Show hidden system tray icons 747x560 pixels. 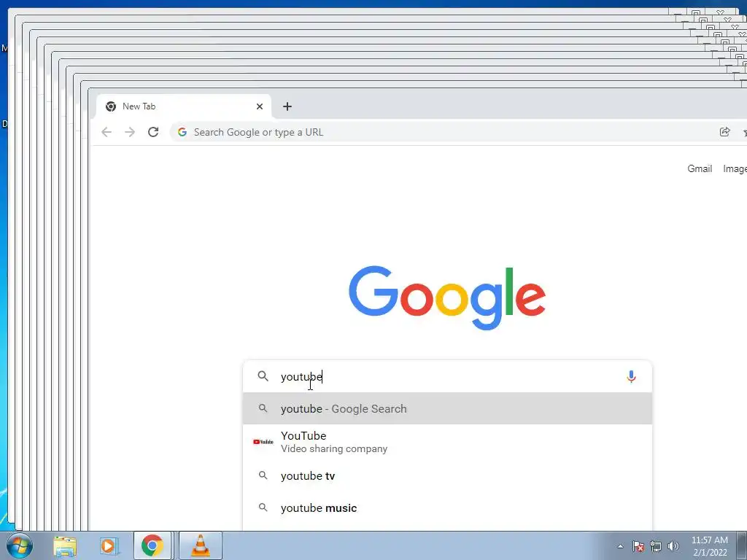pos(620,546)
